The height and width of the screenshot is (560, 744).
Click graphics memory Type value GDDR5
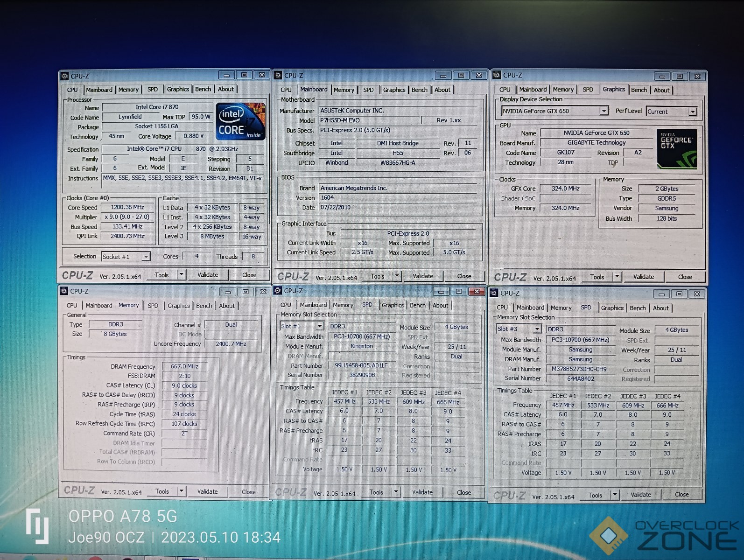point(667,198)
